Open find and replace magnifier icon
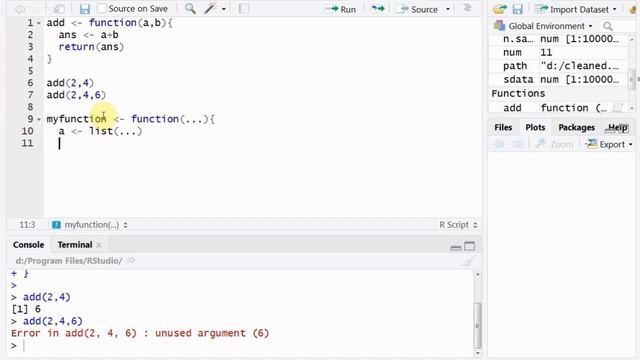The height and width of the screenshot is (360, 640). coord(190,9)
